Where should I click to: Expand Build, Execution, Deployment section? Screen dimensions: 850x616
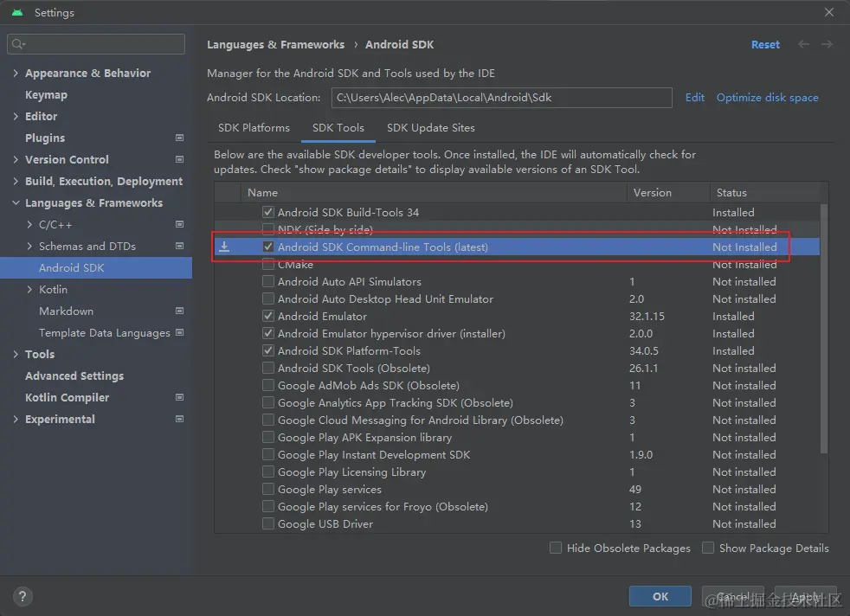coord(16,182)
